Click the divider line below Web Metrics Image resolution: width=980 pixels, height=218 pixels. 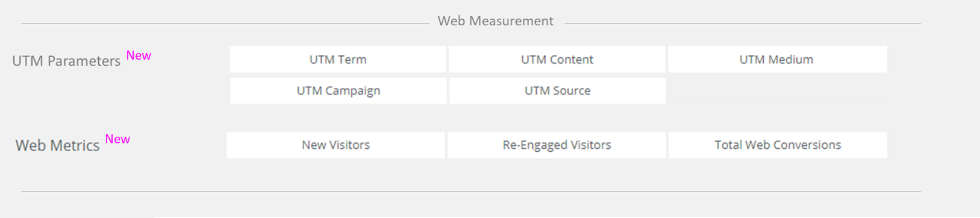point(471,192)
